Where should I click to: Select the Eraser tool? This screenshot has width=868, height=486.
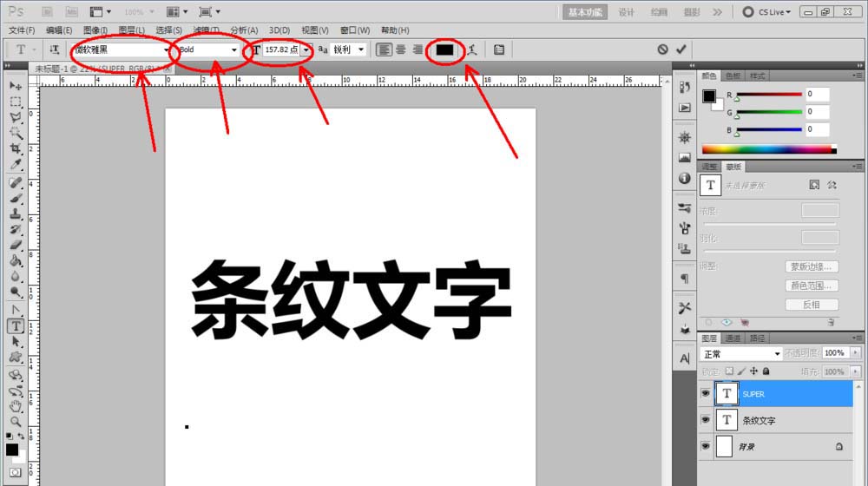pyautogui.click(x=16, y=245)
